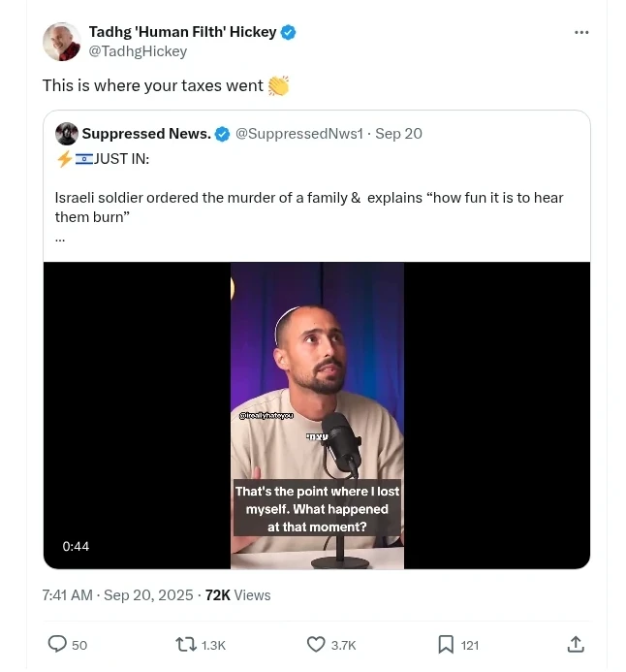626x672 pixels.
Task: Toggle the bookmark for this post
Action: [x=446, y=644]
